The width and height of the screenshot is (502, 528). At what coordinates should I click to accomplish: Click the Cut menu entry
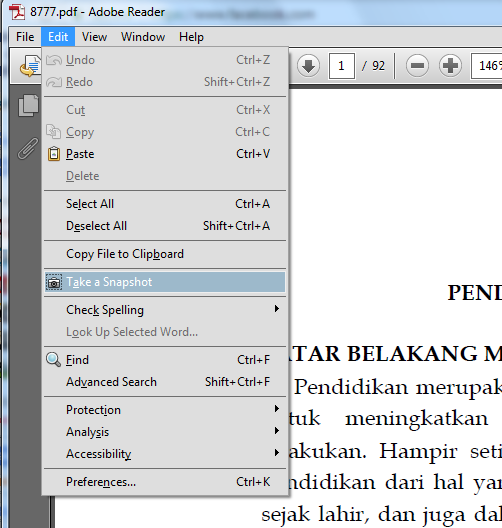[x=165, y=110]
